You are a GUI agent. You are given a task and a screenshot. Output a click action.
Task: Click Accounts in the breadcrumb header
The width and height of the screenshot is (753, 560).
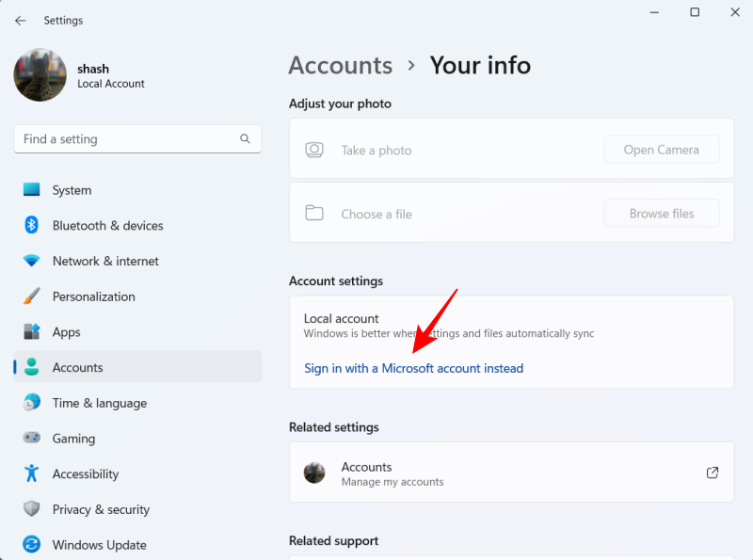(341, 66)
